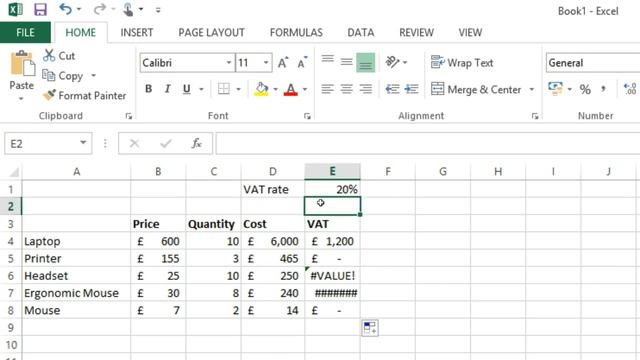This screenshot has width=640, height=360.
Task: Open the Merge & Center dropdown arrow
Action: pyautogui.click(x=532, y=89)
